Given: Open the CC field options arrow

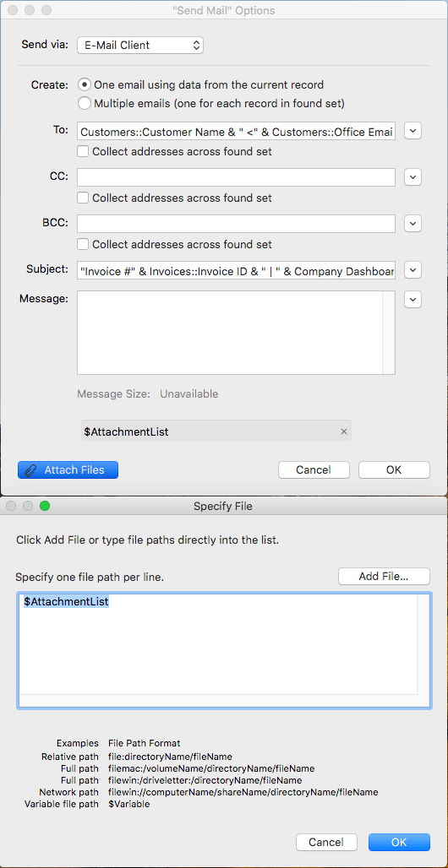Looking at the screenshot, I should 413,177.
